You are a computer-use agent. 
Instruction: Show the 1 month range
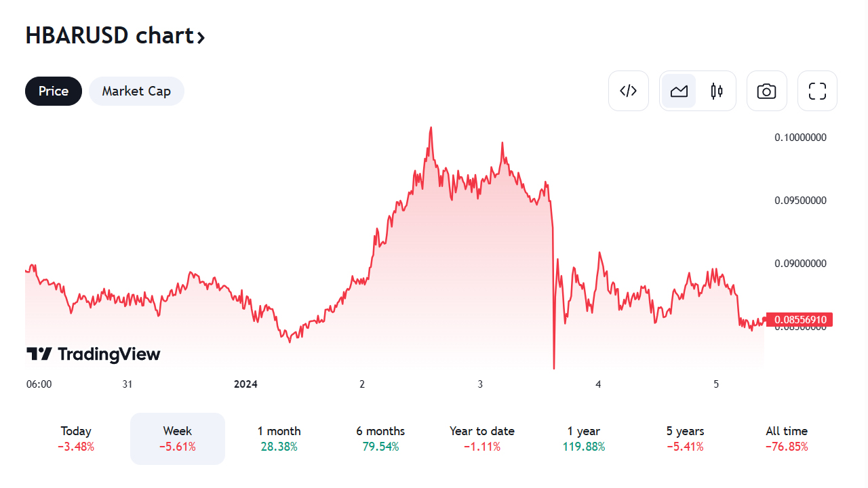tap(279, 439)
